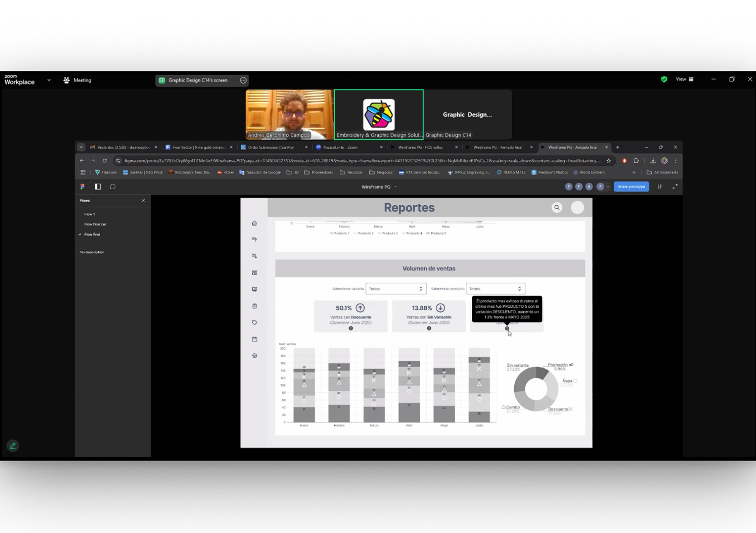
Task: Click the clipboard icon in prototype sidebar
Action: click(x=255, y=306)
